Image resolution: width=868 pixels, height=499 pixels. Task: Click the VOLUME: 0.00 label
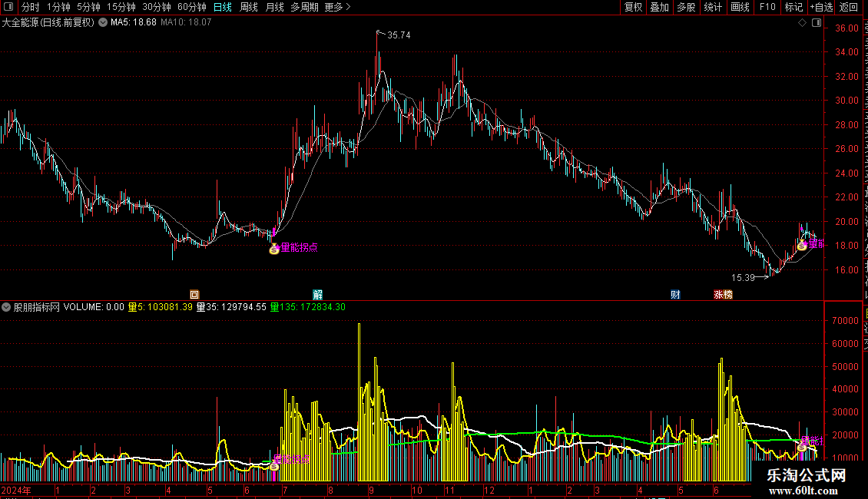pyautogui.click(x=94, y=307)
